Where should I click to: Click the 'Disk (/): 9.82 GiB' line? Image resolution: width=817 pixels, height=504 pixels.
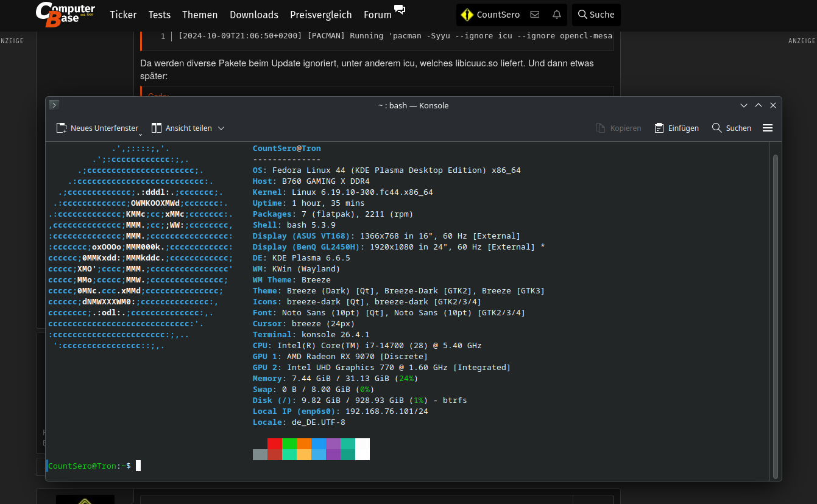click(360, 400)
